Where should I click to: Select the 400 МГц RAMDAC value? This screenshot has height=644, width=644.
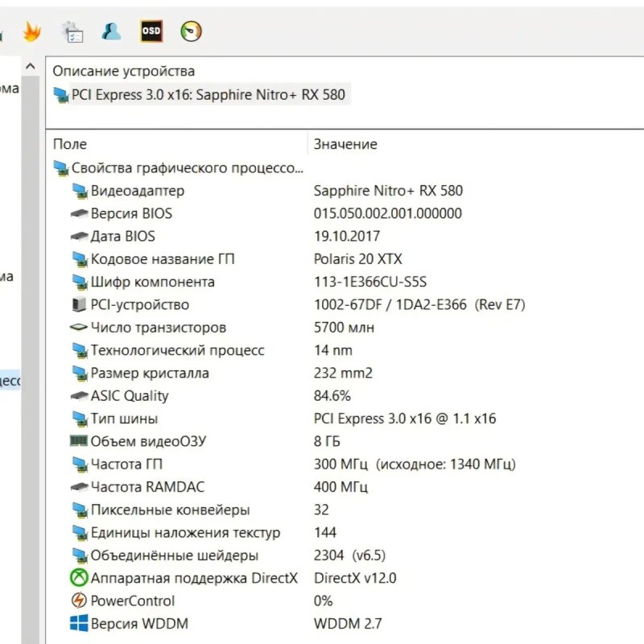tap(341, 487)
